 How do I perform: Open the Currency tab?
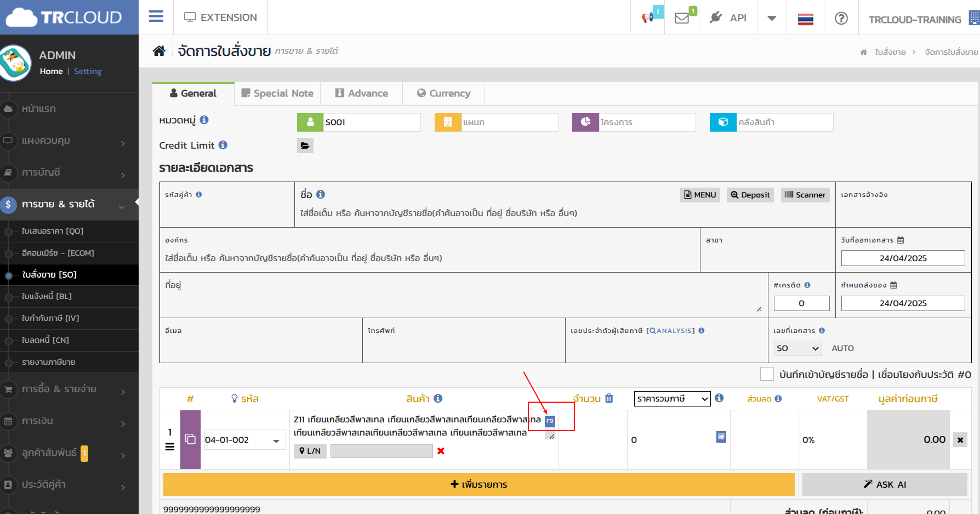443,93
